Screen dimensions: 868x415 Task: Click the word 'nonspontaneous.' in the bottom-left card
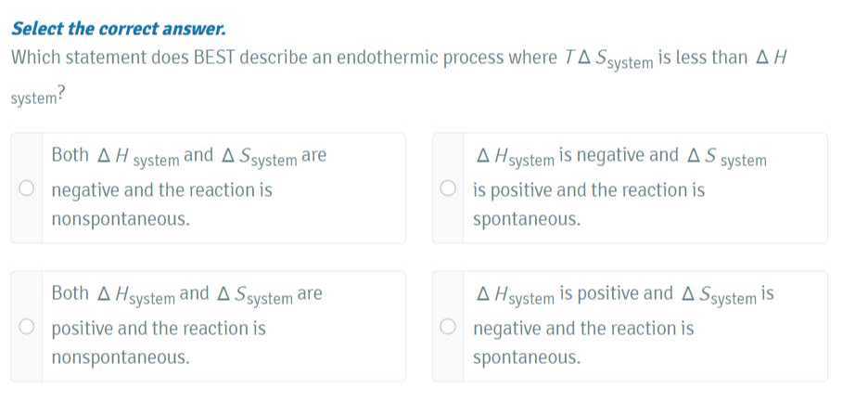[121, 358]
